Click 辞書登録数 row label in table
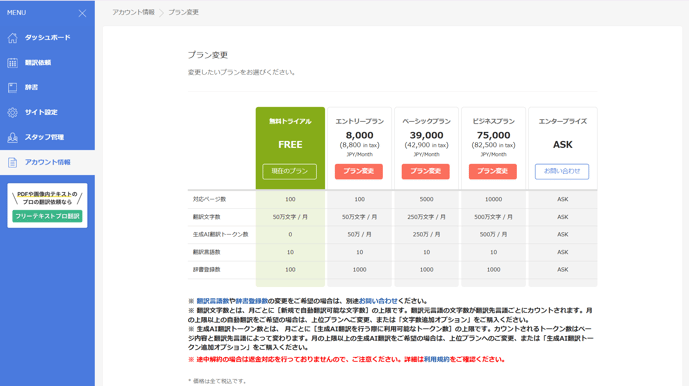The image size is (689, 386). pyautogui.click(x=207, y=270)
